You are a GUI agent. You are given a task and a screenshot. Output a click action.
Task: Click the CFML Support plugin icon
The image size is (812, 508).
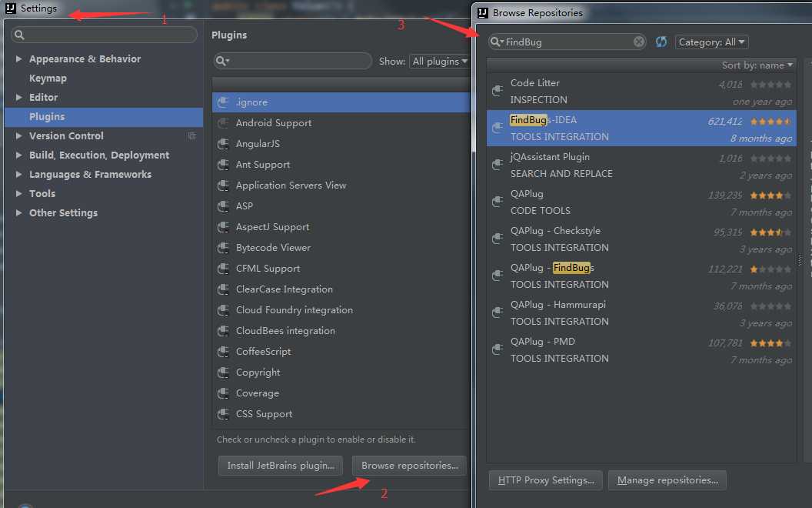point(223,268)
